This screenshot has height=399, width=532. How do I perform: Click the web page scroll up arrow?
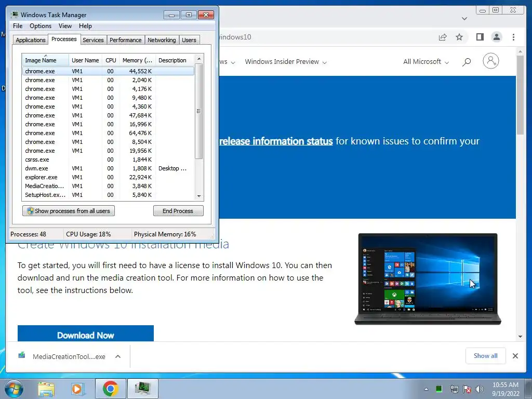click(x=520, y=52)
